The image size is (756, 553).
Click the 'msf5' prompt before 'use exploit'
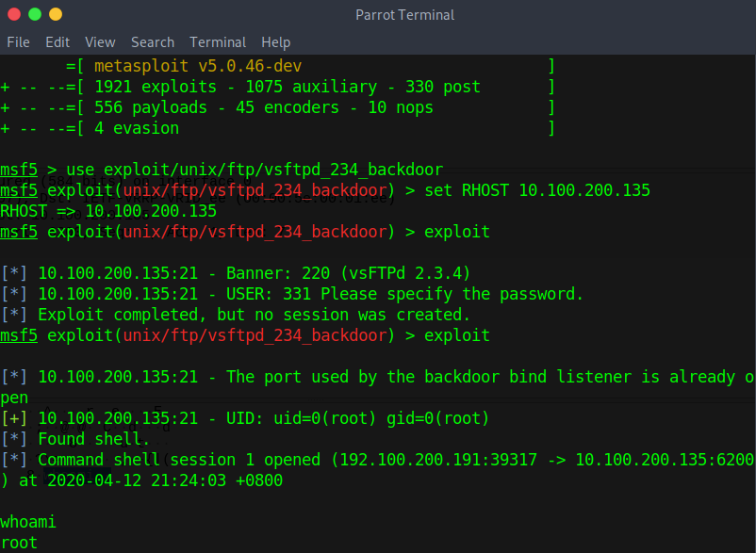(19, 170)
